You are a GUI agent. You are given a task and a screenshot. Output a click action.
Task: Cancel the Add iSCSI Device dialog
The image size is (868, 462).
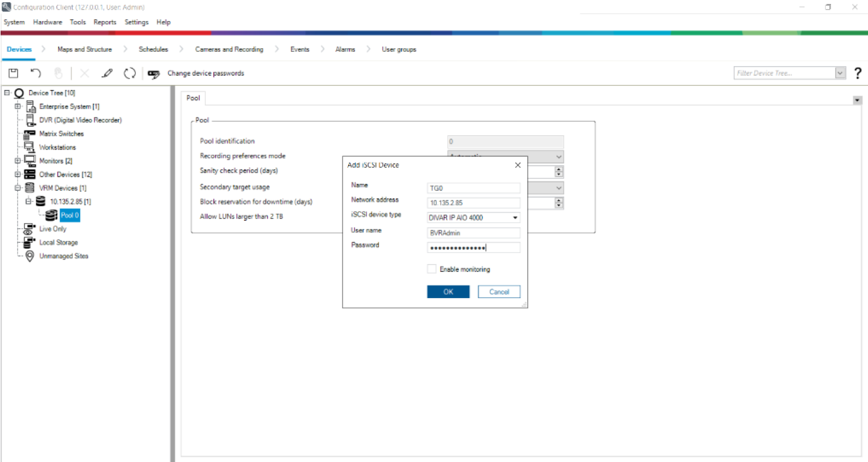point(499,292)
